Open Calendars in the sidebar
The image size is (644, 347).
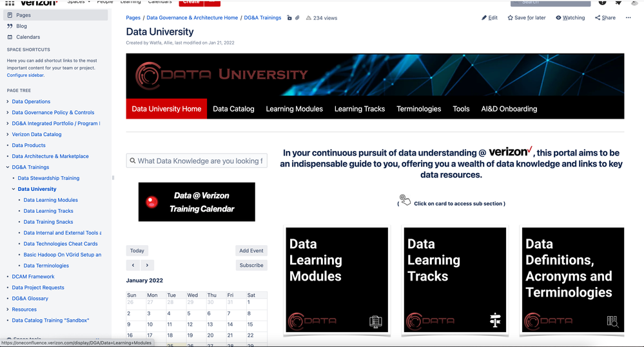(x=28, y=37)
